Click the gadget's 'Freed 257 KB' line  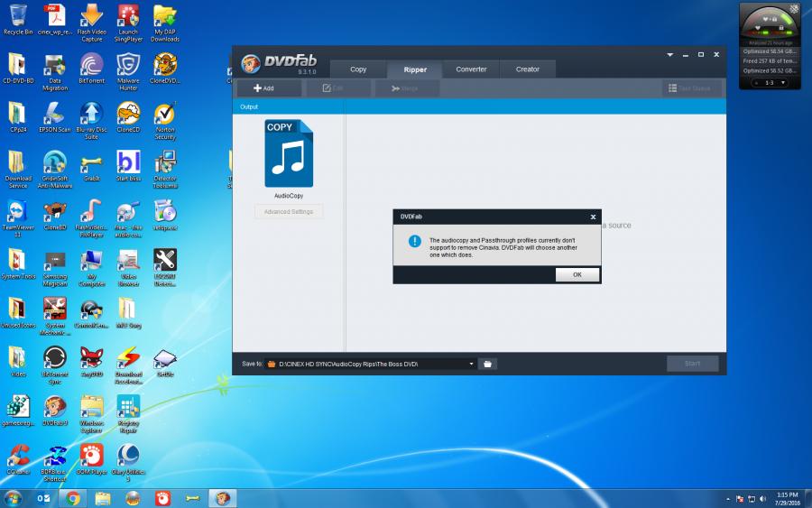[x=769, y=61]
